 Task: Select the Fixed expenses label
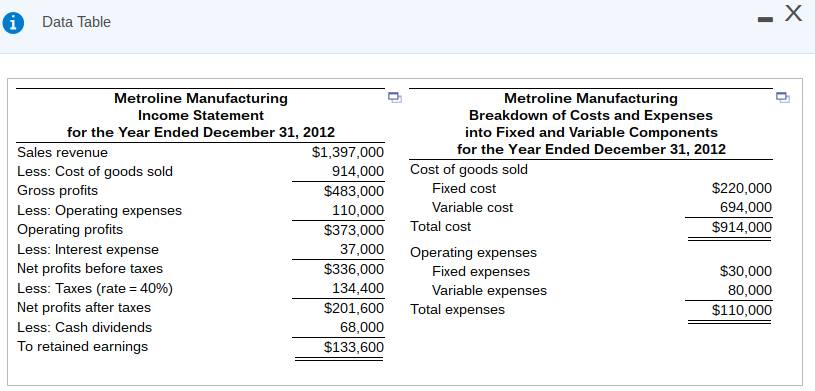[x=481, y=271]
